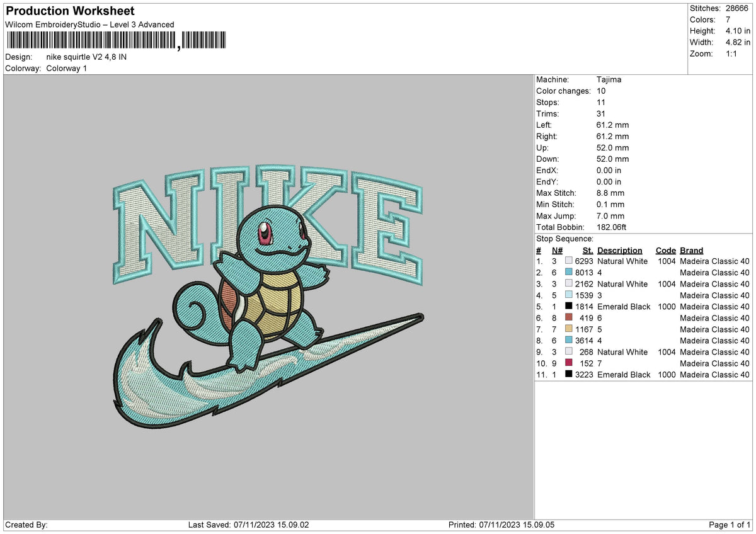
Task: Pick the tan swatch with 1167 stitches
Action: (569, 329)
